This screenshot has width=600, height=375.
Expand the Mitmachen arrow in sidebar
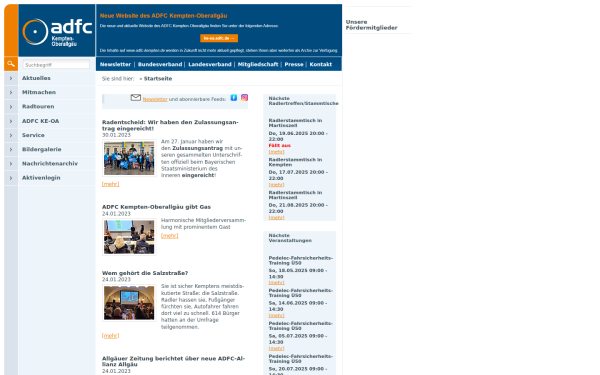pyautogui.click(x=11, y=92)
